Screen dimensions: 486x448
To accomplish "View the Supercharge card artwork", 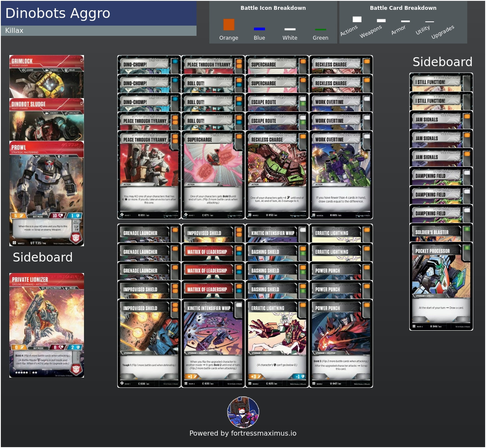I will (x=213, y=164).
